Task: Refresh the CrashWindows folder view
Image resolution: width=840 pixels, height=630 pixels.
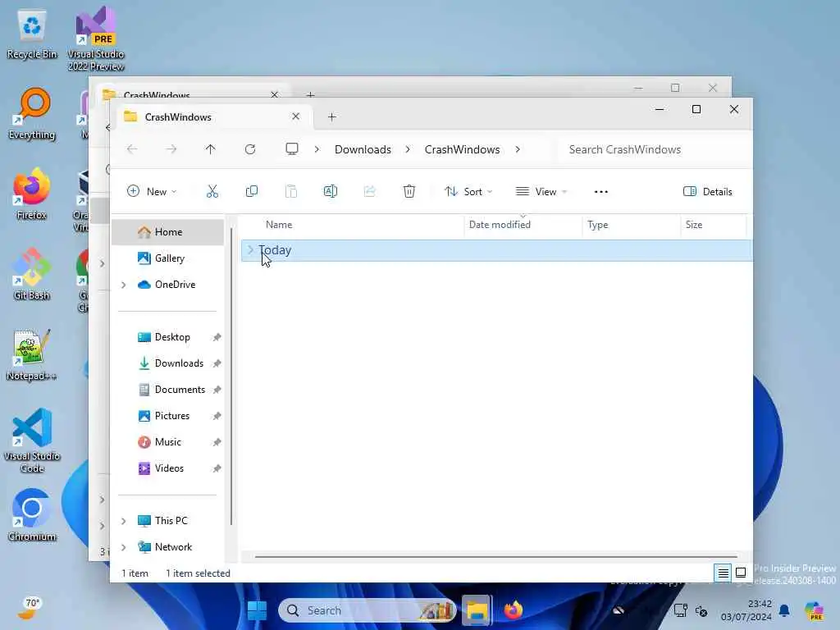Action: [x=250, y=149]
